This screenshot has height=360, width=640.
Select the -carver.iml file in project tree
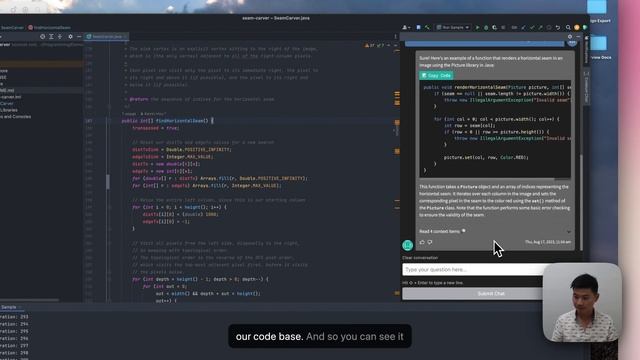(x=11, y=97)
